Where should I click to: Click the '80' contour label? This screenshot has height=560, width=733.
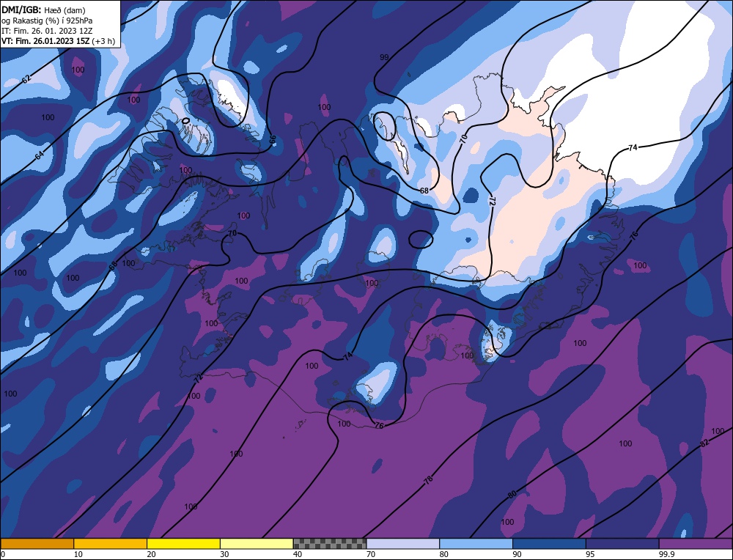[x=512, y=493]
